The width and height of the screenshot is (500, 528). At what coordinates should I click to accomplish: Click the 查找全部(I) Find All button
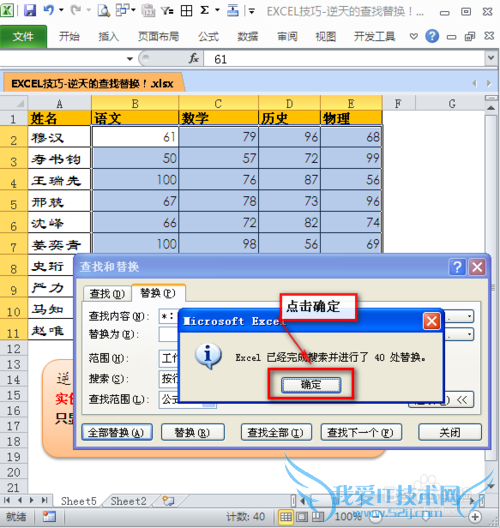coord(275,432)
